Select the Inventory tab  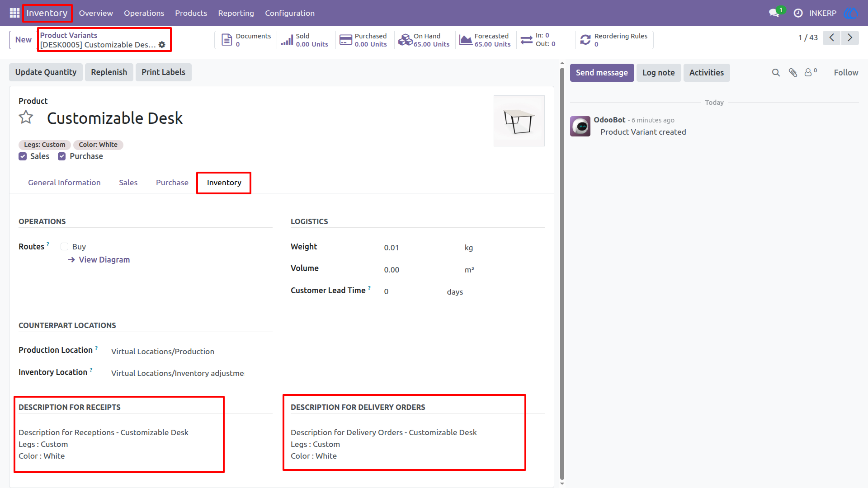[x=224, y=183]
